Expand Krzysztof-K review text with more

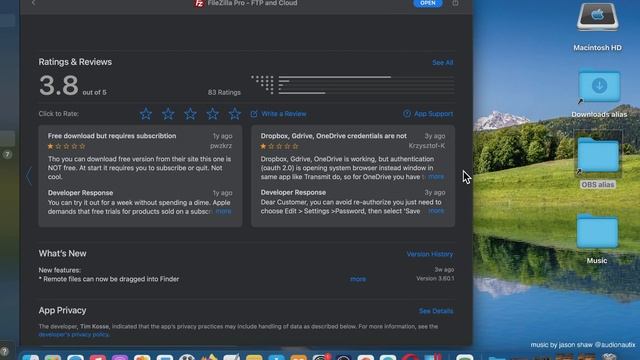[x=436, y=177]
